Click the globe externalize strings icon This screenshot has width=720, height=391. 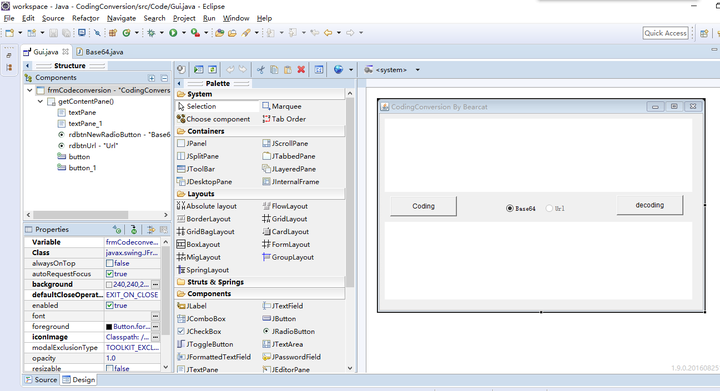click(338, 70)
